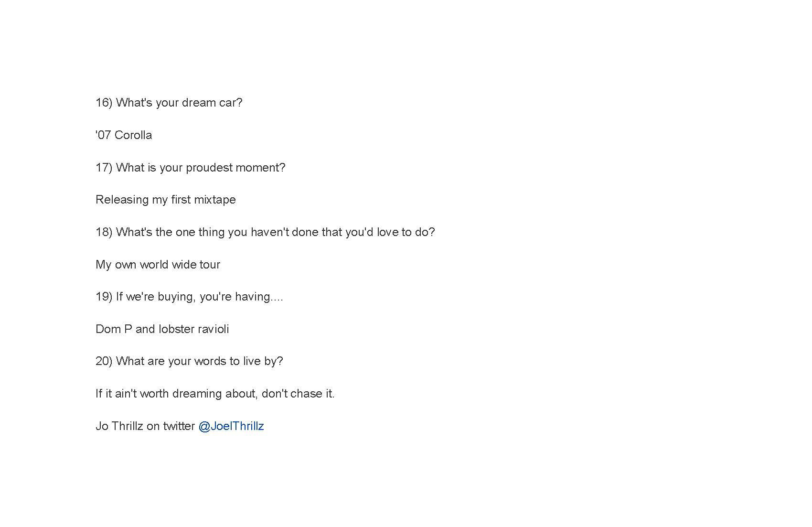The height and width of the screenshot is (527, 812).
Task: Click the 'My own world wide tour' line
Action: (158, 265)
